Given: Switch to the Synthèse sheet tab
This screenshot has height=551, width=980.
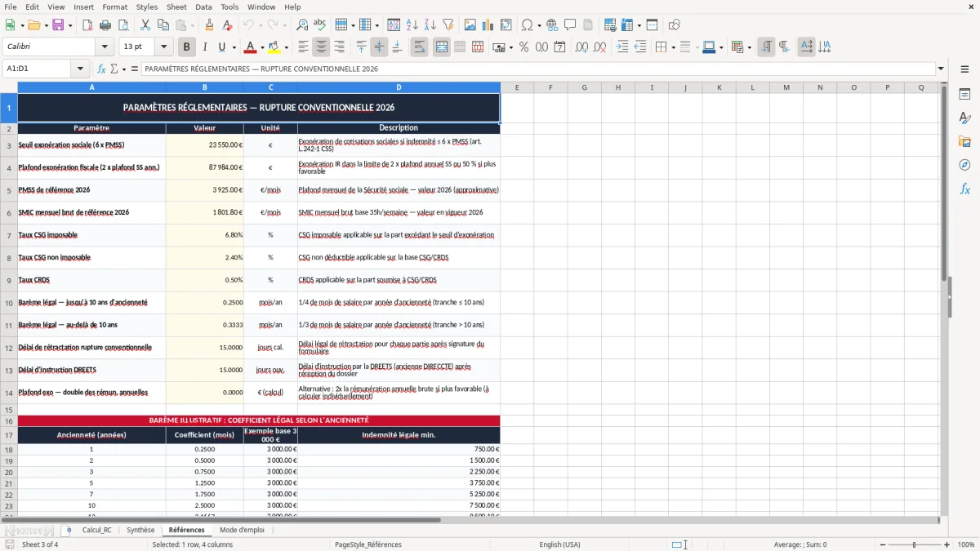Looking at the screenshot, I should [140, 530].
